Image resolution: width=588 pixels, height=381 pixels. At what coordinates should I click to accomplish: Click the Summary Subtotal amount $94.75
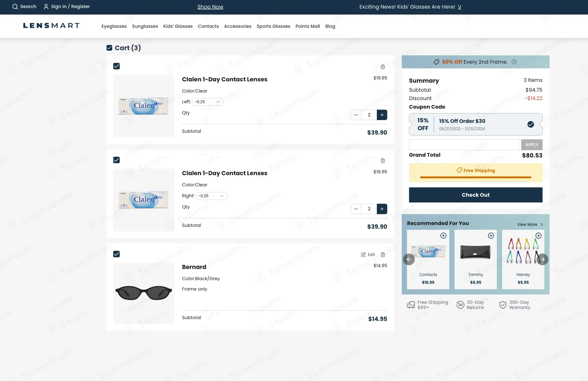pos(534,90)
